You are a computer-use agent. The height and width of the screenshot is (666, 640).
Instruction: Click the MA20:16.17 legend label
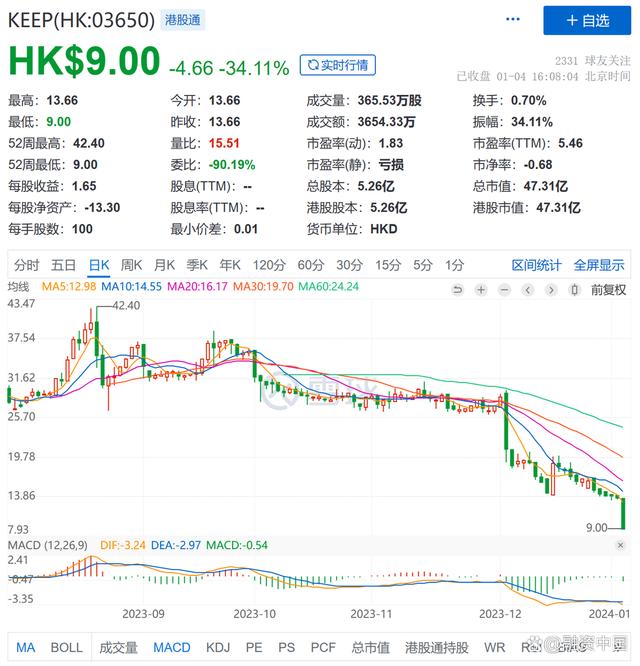tap(197, 287)
